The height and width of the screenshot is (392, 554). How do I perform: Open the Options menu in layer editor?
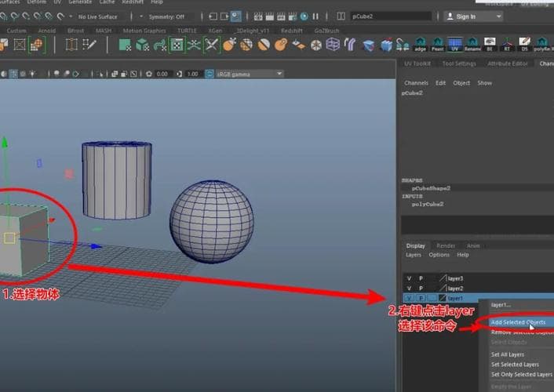click(x=439, y=255)
